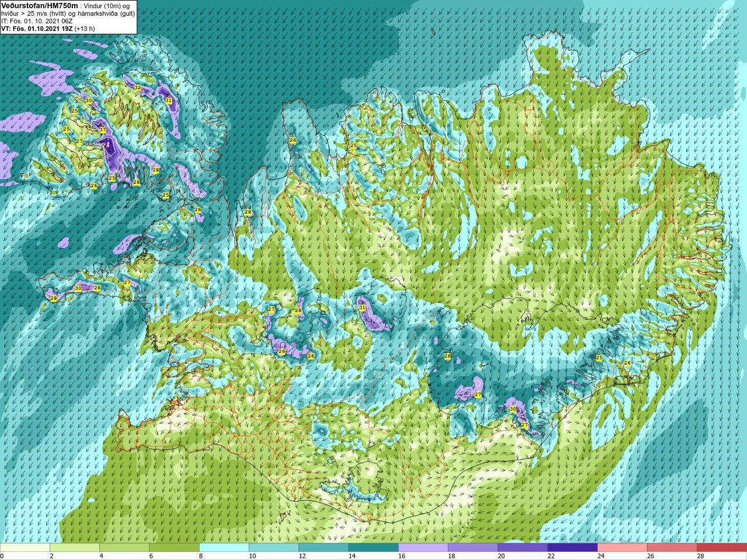
Task: Select the 14–16 m/s dark teal legend swatch
Action: 373,548
